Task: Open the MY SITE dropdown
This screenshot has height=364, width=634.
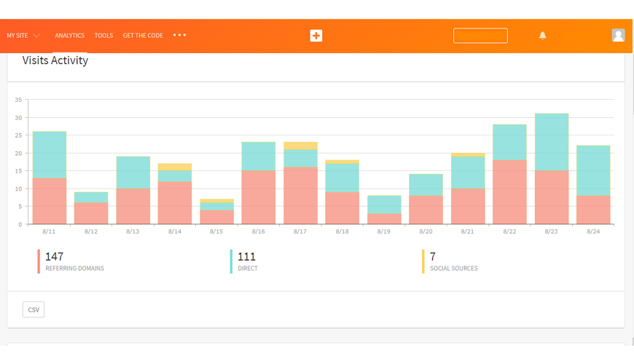Action: click(23, 36)
